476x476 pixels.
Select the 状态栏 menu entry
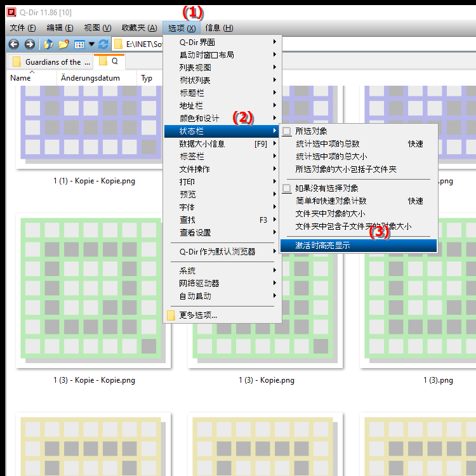coord(223,131)
